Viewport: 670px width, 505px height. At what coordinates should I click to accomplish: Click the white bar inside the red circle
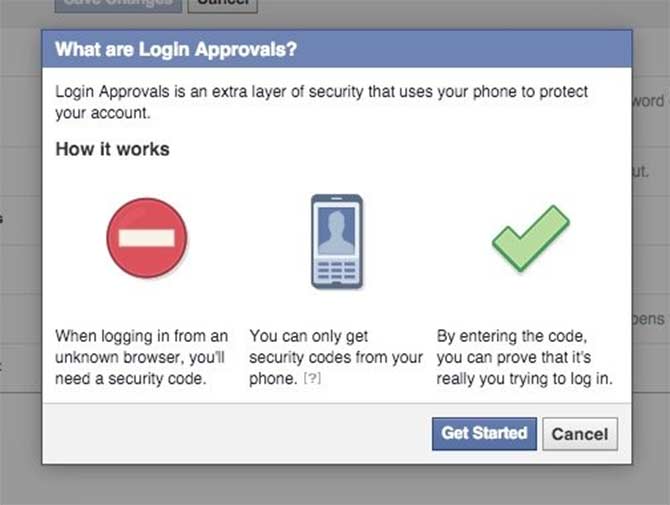point(147,239)
